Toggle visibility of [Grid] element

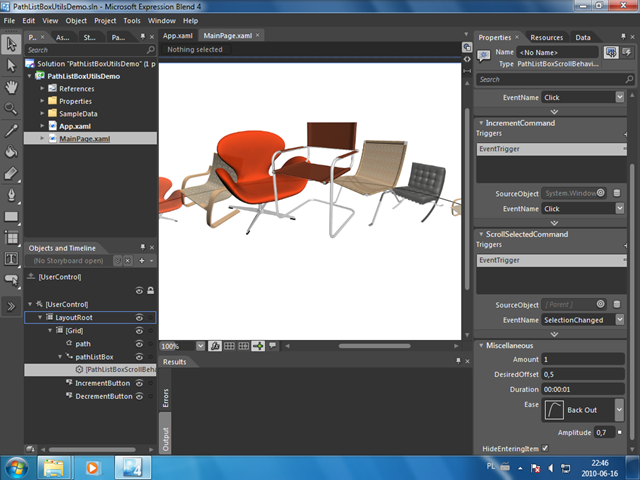pos(139,331)
